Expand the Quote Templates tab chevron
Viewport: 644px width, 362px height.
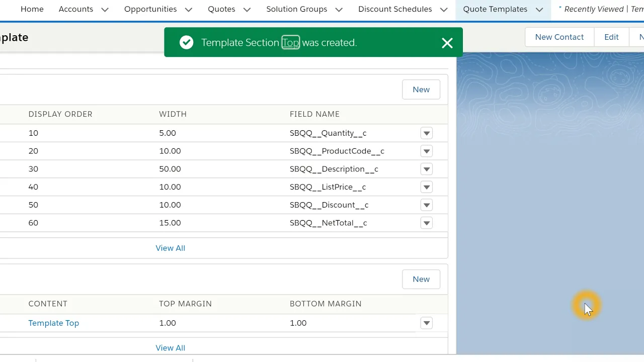(x=539, y=10)
